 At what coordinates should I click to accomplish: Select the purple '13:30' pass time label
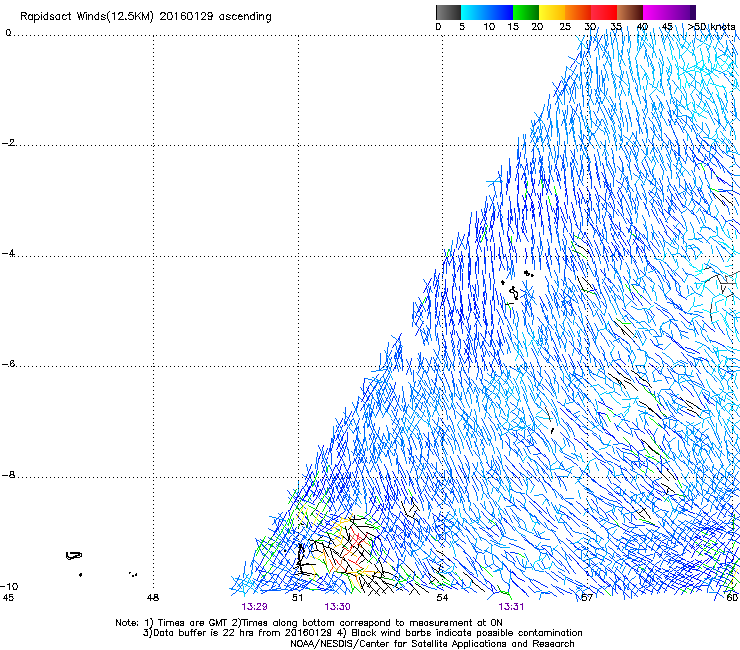337,607
